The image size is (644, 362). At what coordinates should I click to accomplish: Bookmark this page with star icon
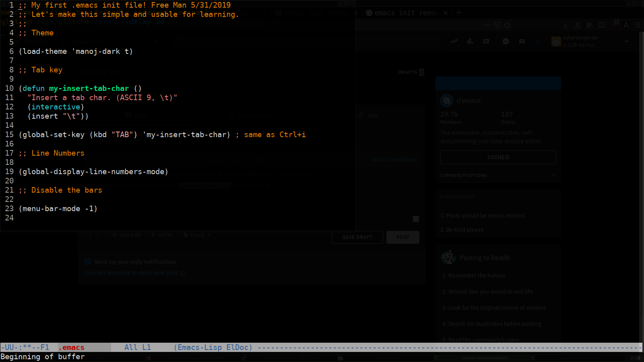point(507,25)
